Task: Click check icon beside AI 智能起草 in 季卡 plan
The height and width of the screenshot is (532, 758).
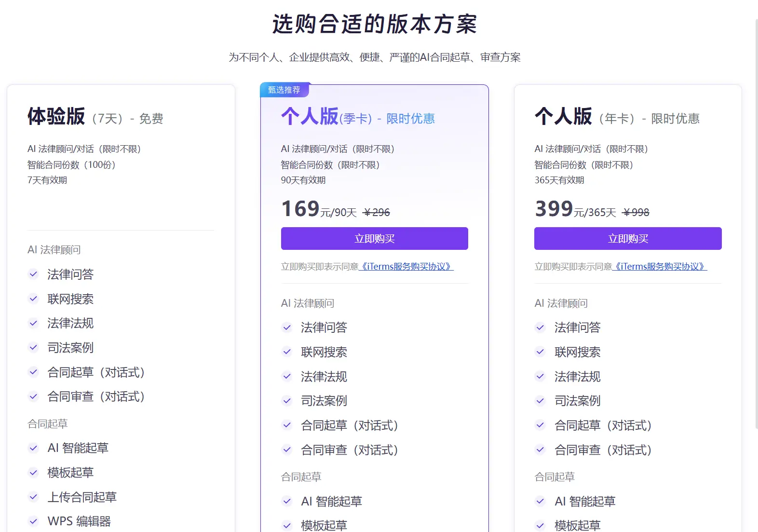Action: pyautogui.click(x=287, y=502)
